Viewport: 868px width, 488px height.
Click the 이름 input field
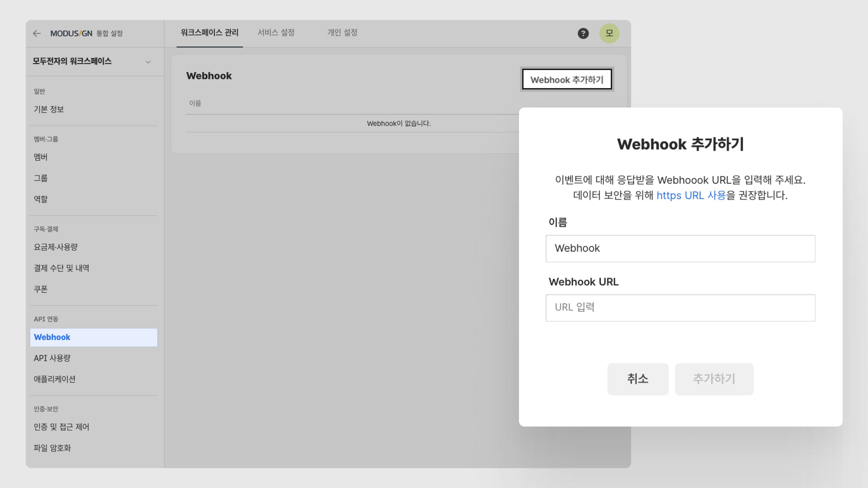(x=680, y=249)
